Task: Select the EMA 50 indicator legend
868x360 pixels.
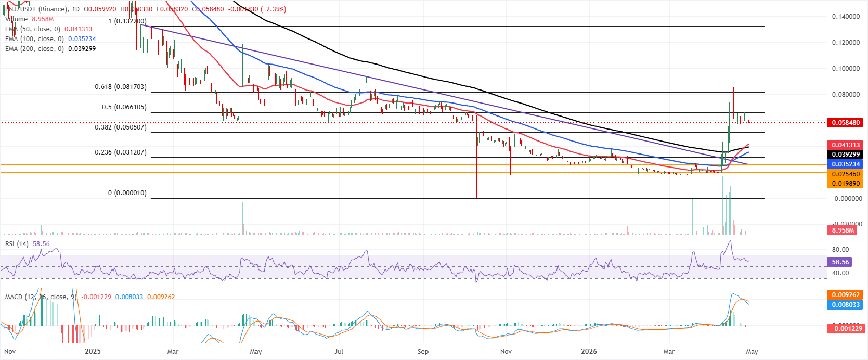Action: pos(32,29)
